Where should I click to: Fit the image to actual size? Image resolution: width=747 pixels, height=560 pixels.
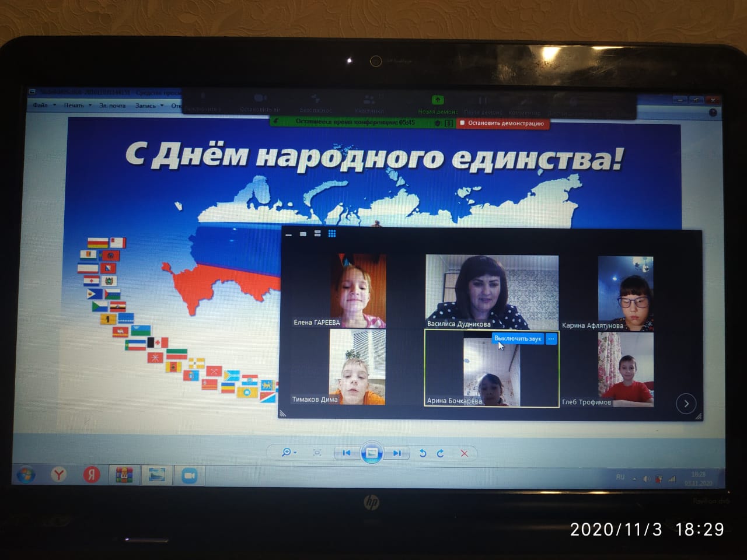(x=317, y=453)
